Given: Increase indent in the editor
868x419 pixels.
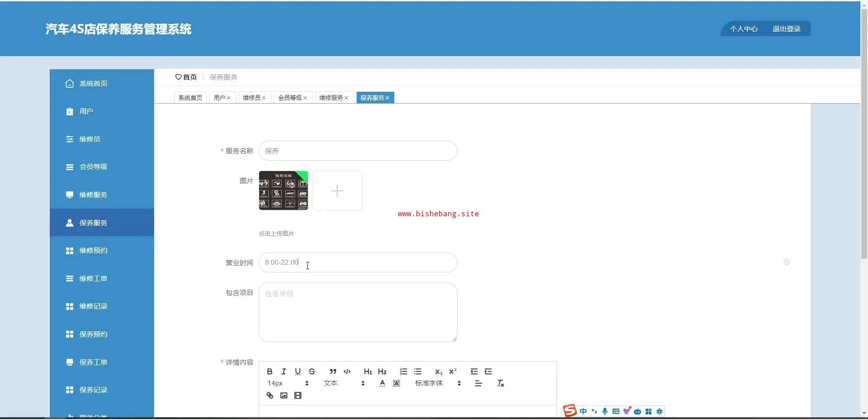Looking at the screenshot, I should point(488,371).
